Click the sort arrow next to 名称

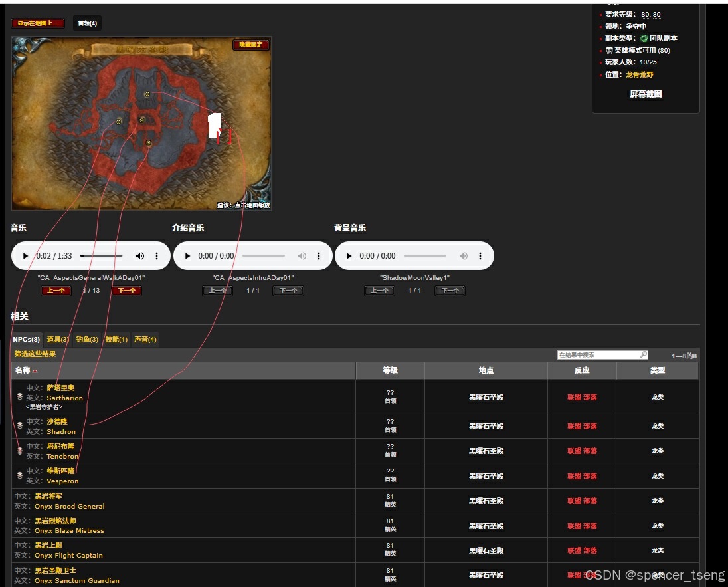(x=35, y=370)
